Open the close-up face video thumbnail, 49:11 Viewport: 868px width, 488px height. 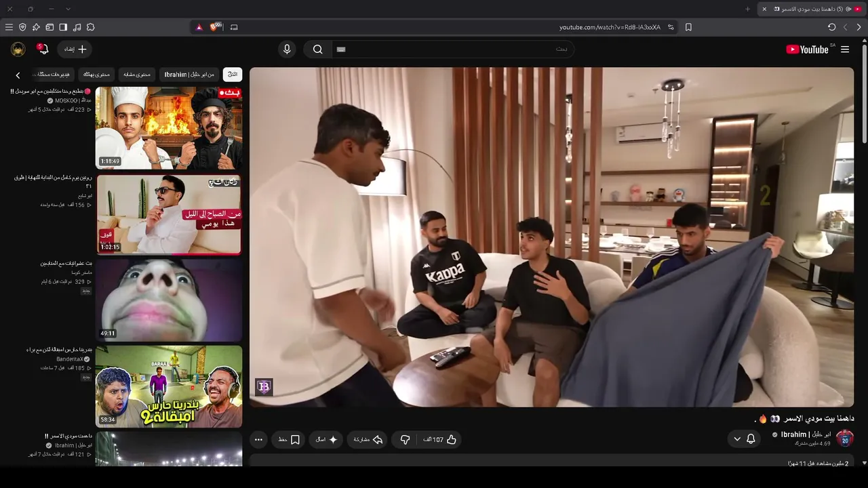(169, 300)
